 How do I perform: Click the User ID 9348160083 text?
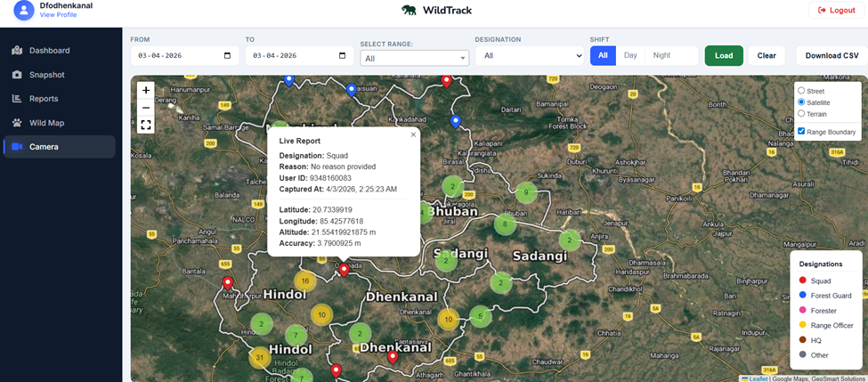315,178
